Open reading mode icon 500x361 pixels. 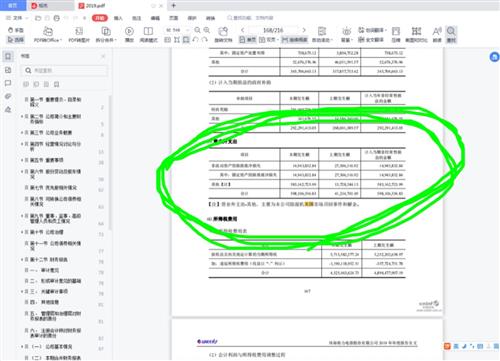[148, 34]
